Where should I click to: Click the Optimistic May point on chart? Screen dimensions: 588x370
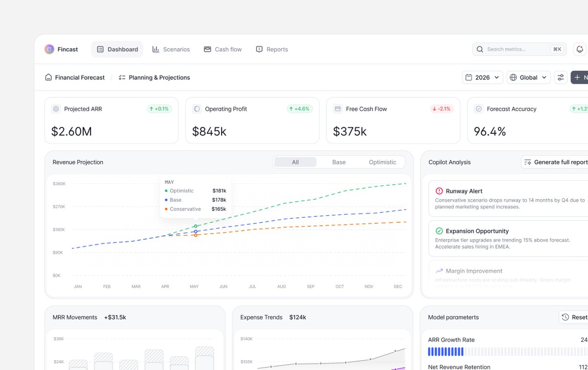pyautogui.click(x=196, y=226)
